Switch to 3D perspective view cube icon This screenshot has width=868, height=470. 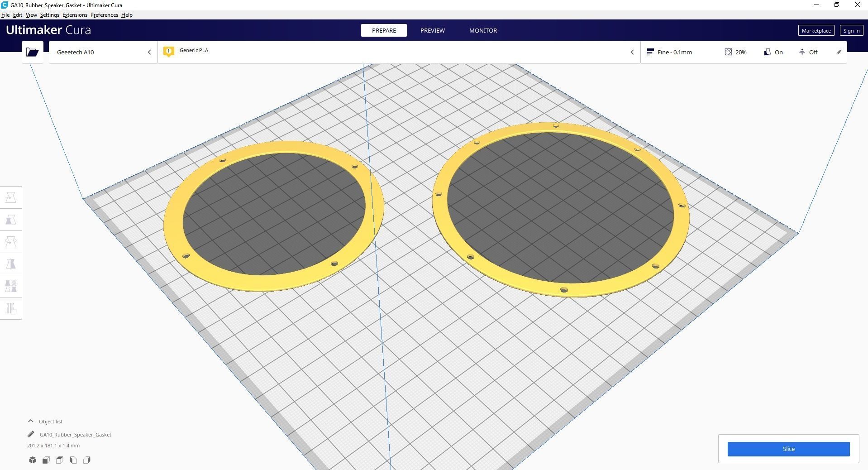pyautogui.click(x=33, y=460)
